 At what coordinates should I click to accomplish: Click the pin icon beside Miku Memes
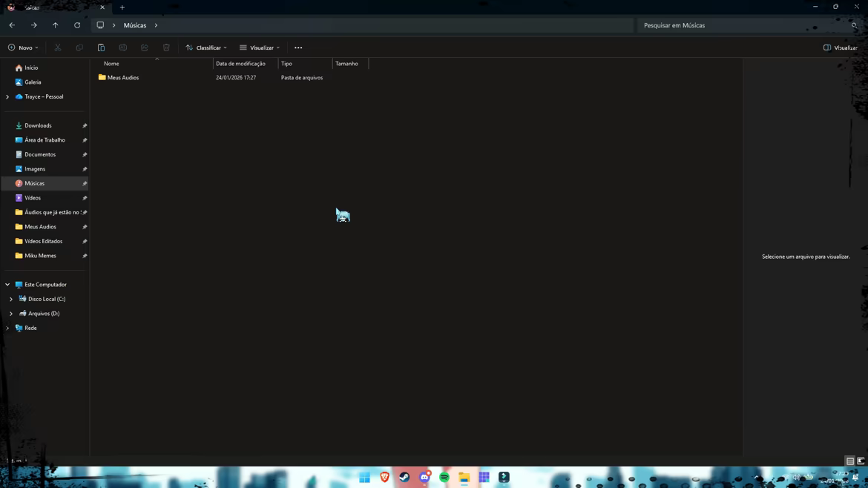[x=85, y=256]
